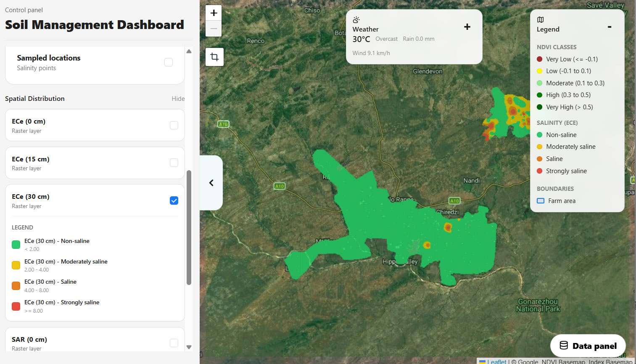
Task: Expand the Weather card with plus
Action: coord(467,27)
